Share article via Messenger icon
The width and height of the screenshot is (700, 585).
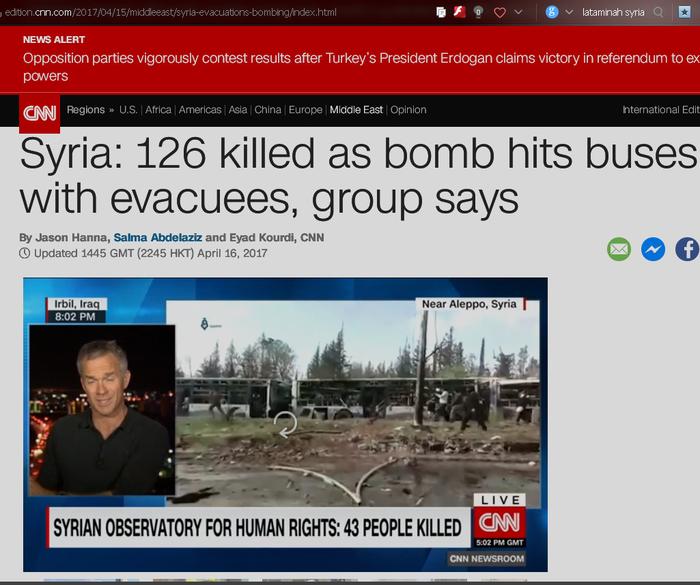coord(653,249)
